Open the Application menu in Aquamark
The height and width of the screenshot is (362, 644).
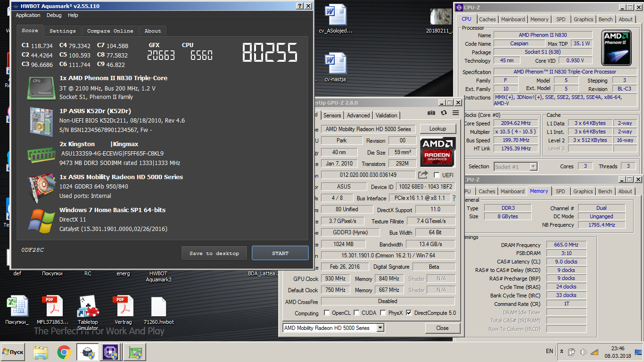[28, 15]
